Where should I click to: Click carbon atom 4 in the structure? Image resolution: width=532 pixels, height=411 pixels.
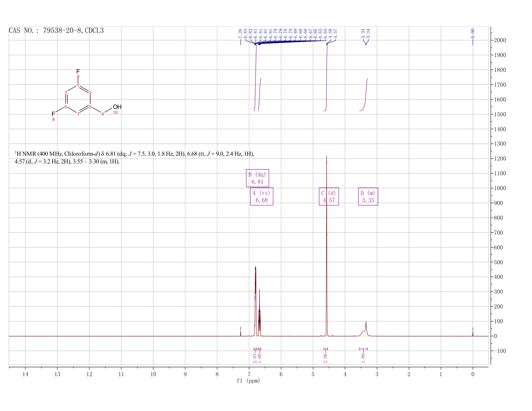click(x=103, y=114)
